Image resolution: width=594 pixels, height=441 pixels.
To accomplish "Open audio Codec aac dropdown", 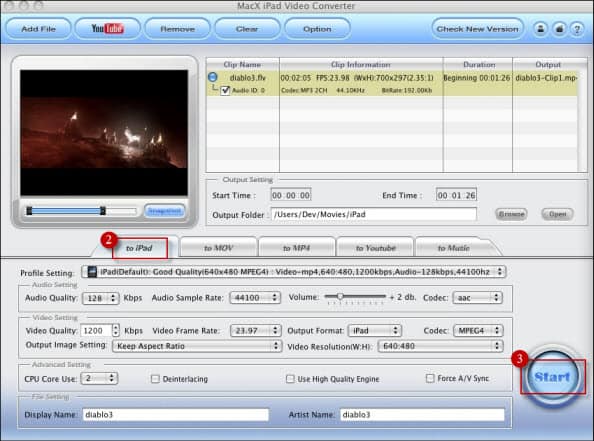I will (478, 297).
